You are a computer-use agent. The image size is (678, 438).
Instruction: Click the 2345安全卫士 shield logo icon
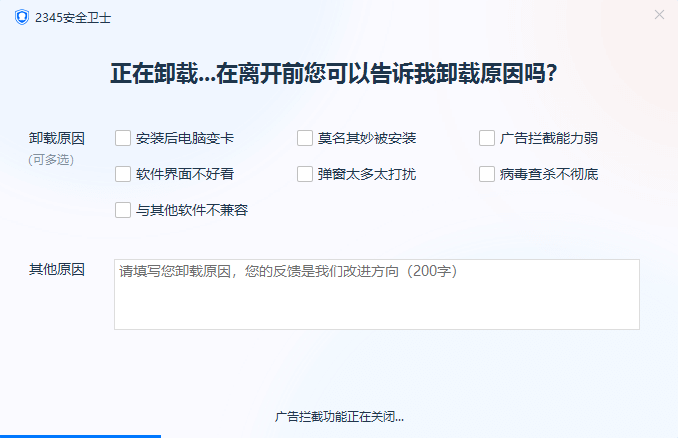point(21,17)
